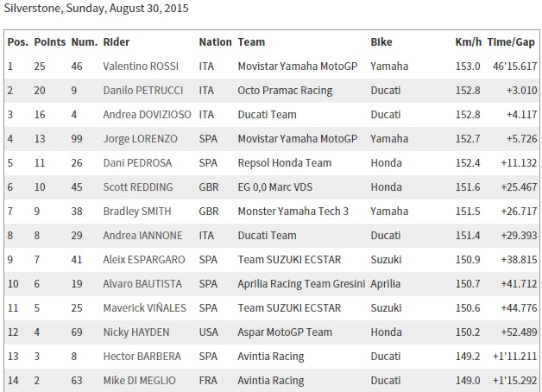Click rider Andrea DOVIZIOSO

142,114
